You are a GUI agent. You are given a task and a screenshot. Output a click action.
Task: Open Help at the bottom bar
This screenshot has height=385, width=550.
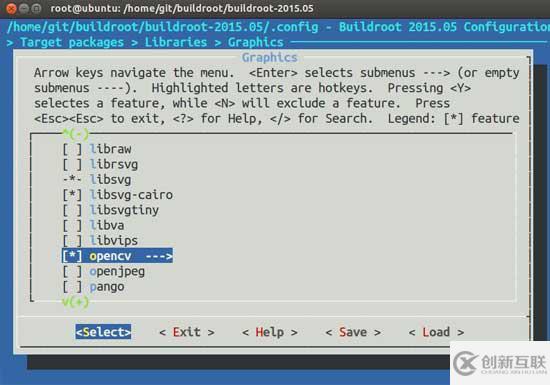[x=270, y=332]
